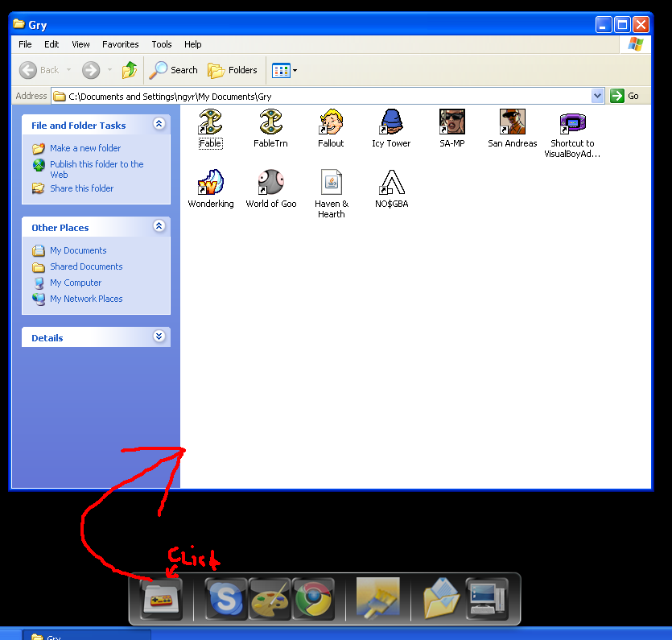This screenshot has height=640, width=672.
Task: Go to My Documents link
Action: click(78, 250)
